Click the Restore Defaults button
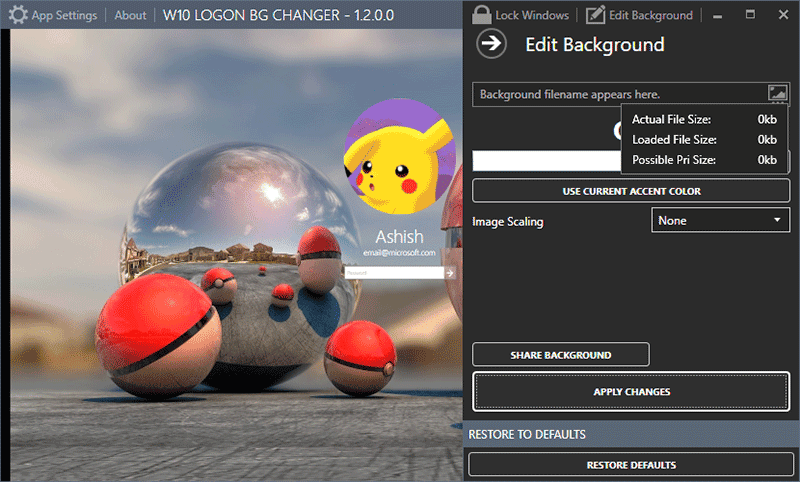Viewport: 800px width, 482px height. click(631, 465)
